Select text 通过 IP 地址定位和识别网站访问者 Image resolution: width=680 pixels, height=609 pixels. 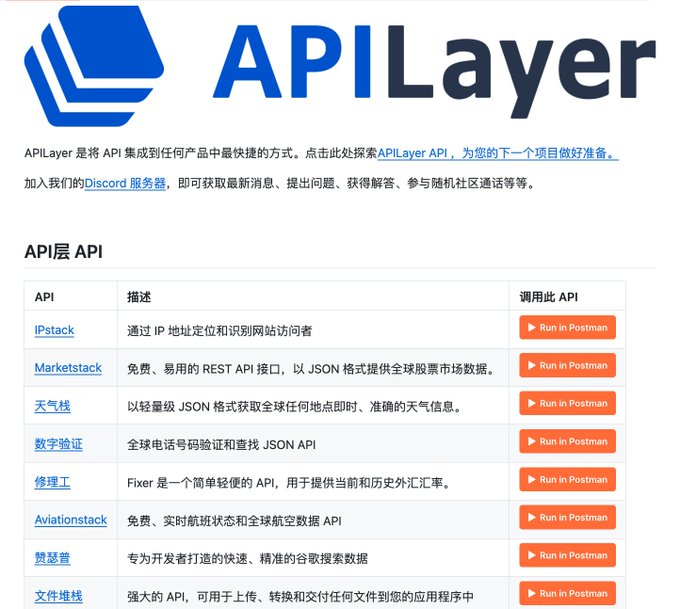(x=219, y=331)
